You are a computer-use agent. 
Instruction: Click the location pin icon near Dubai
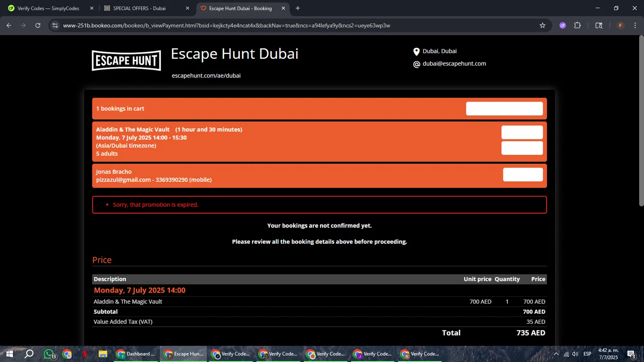416,51
